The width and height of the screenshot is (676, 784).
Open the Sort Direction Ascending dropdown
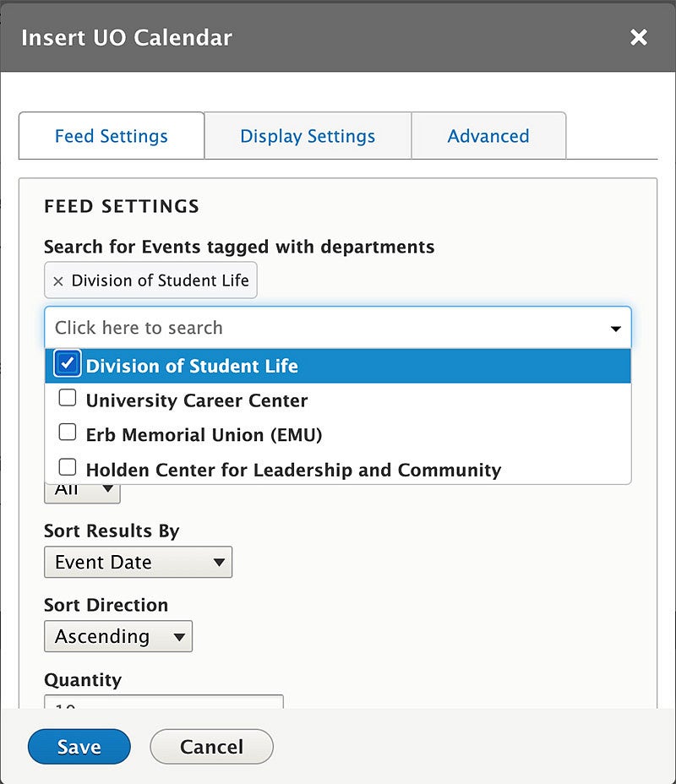tap(118, 636)
